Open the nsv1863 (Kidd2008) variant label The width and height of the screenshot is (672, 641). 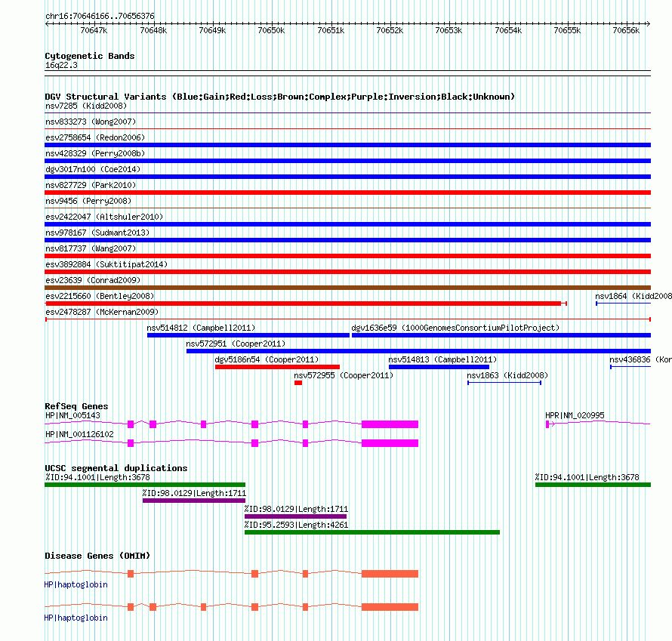507,375
